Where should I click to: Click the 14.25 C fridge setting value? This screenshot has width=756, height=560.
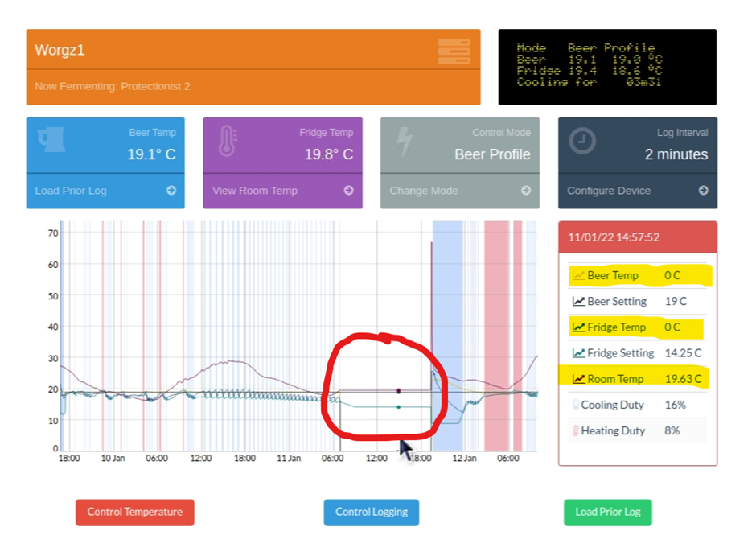click(x=683, y=353)
